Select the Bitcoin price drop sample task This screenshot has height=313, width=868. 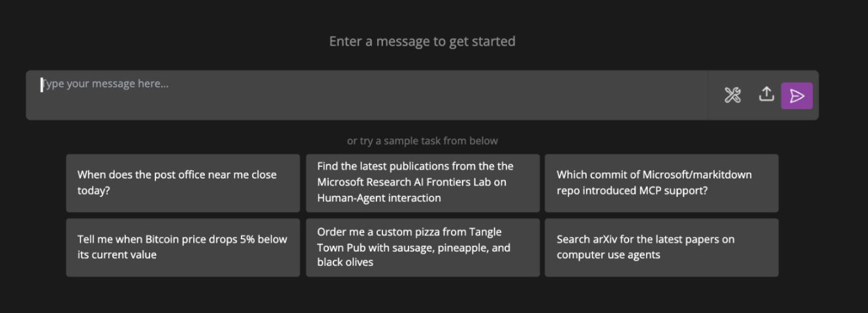pos(183,247)
